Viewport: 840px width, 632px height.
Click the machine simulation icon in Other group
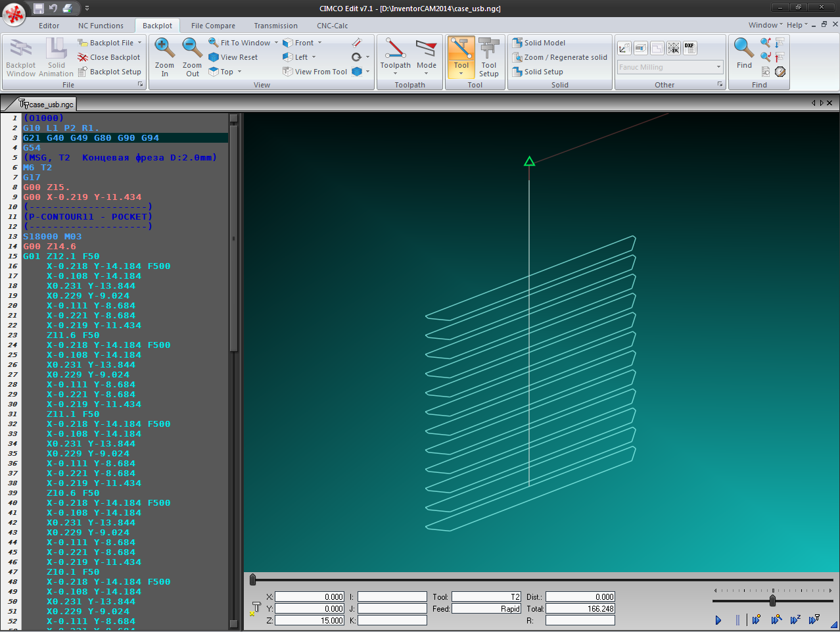point(640,48)
